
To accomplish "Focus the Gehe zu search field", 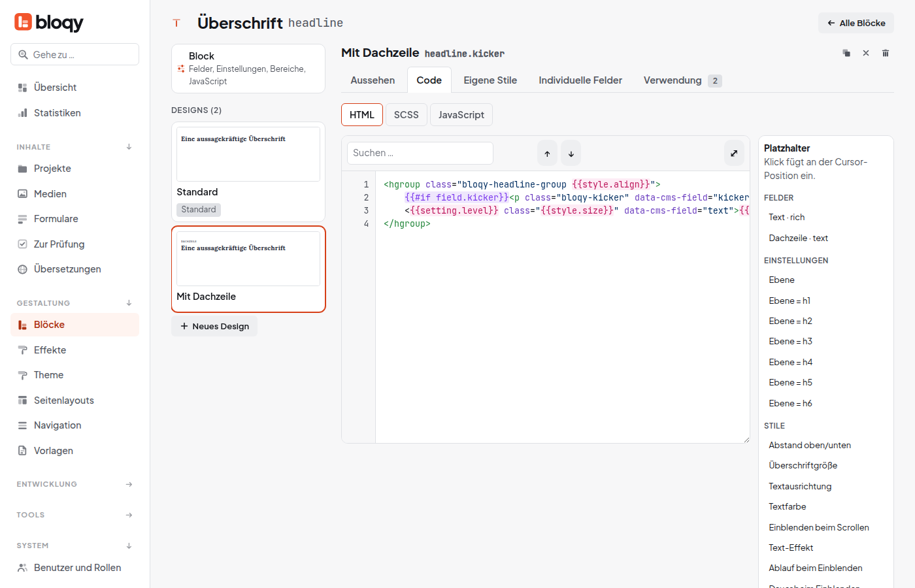I will pyautogui.click(x=75, y=55).
